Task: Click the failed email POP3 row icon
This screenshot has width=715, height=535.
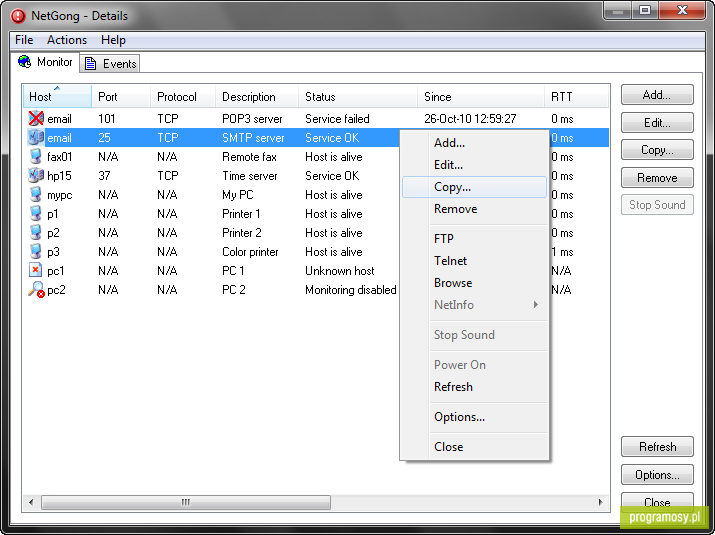Action: click(x=36, y=119)
